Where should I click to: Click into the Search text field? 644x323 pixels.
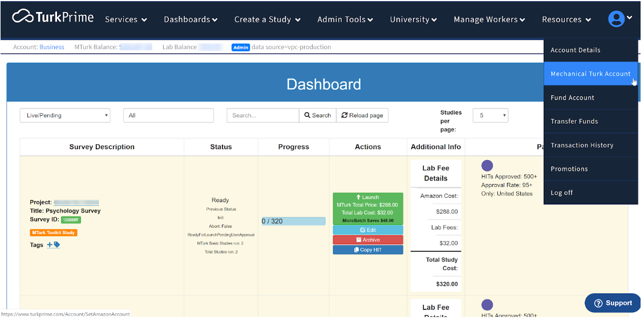[262, 115]
